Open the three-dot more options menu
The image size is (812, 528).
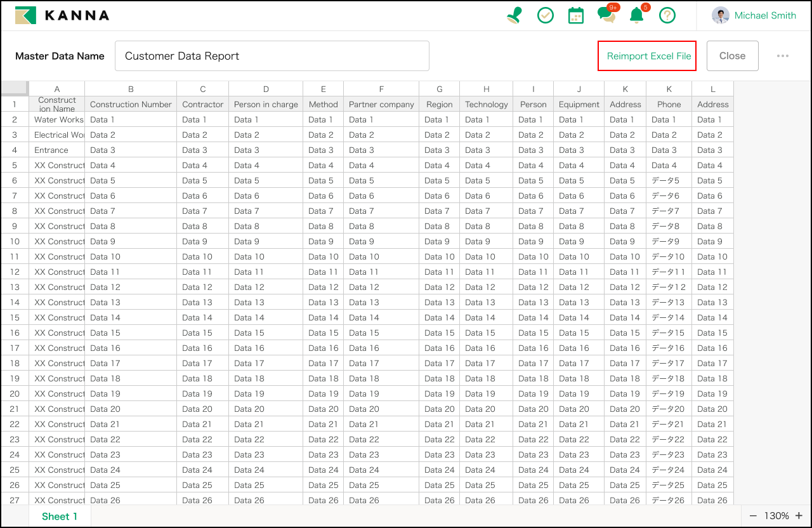click(783, 56)
